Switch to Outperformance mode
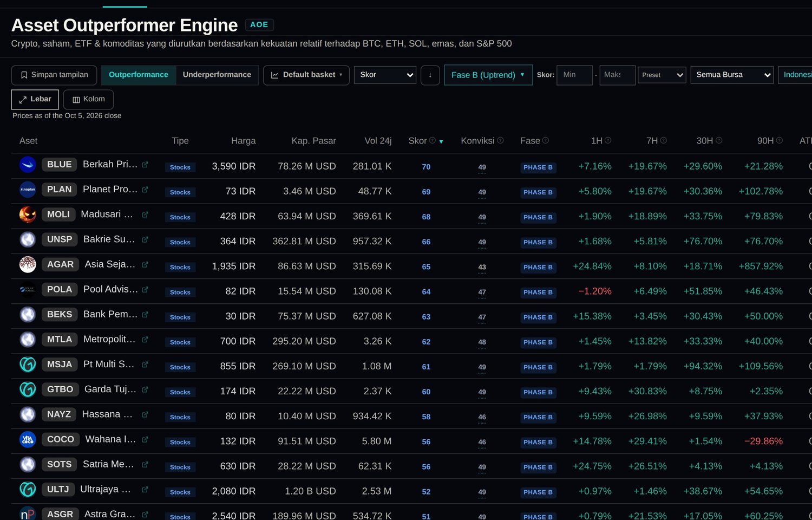The width and height of the screenshot is (812, 520). [x=139, y=75]
